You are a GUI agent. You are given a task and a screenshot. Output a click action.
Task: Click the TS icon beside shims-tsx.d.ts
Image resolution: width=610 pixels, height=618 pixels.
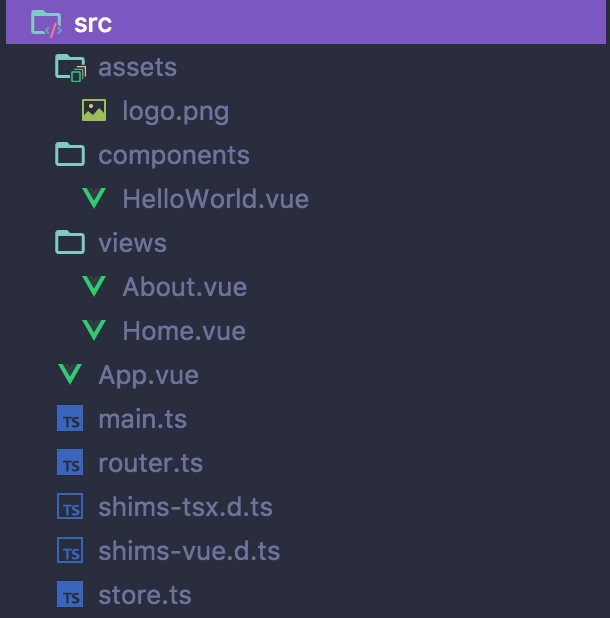coord(70,506)
